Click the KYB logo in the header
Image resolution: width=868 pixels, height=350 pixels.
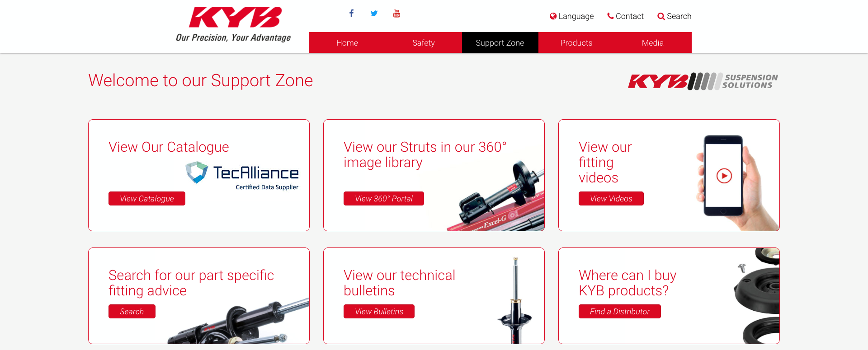pyautogui.click(x=234, y=24)
